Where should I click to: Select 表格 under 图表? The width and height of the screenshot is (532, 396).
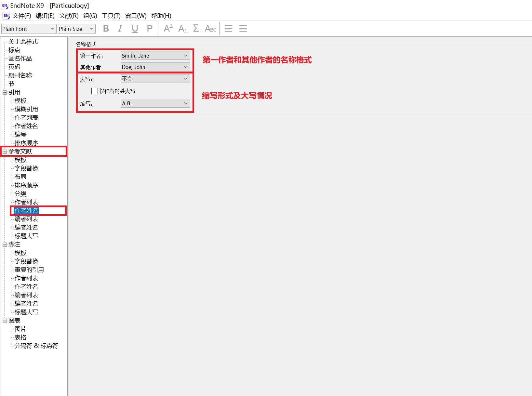(x=20, y=337)
